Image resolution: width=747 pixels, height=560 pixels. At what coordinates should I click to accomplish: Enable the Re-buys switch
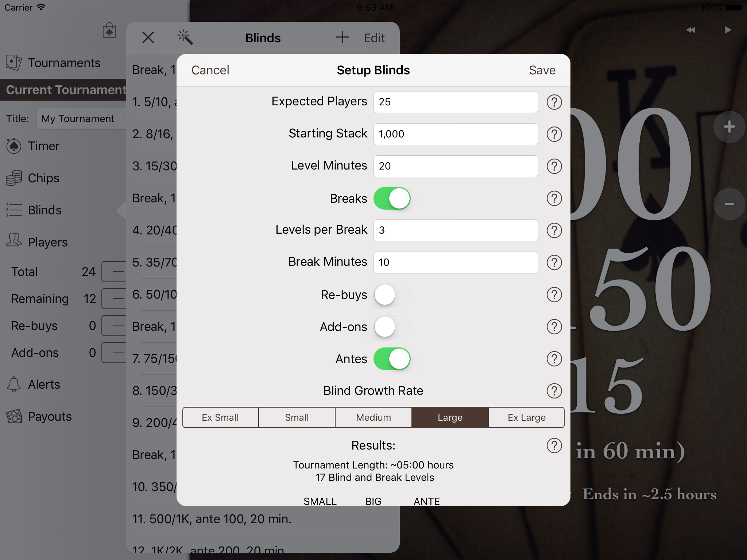(392, 295)
